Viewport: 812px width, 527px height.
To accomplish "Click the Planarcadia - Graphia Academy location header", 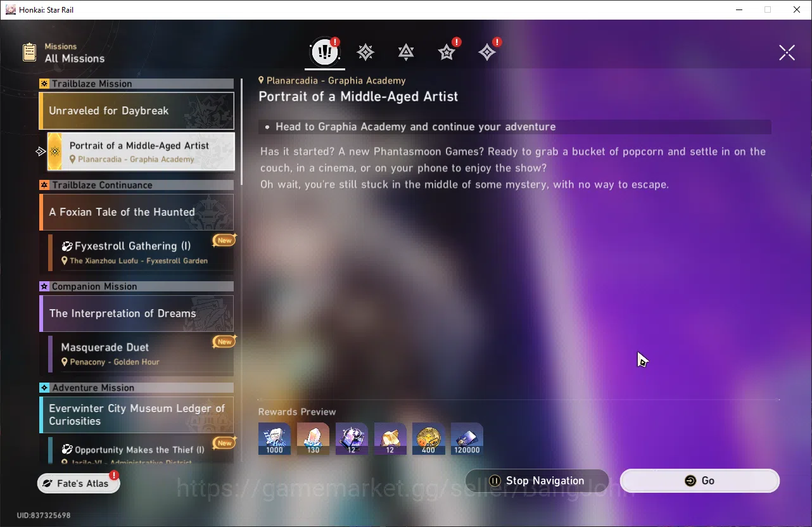I will point(332,80).
